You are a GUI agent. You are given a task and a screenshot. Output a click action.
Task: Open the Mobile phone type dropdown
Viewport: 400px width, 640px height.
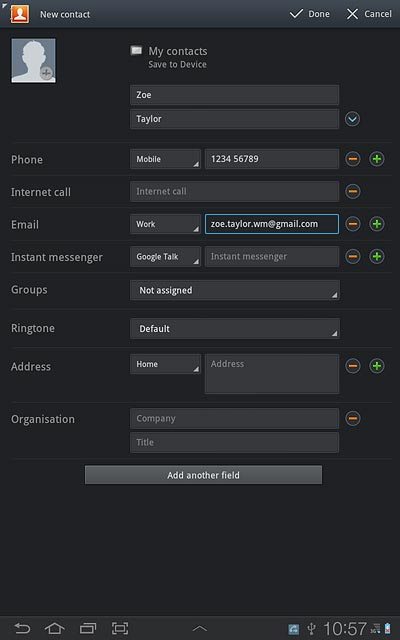165,159
